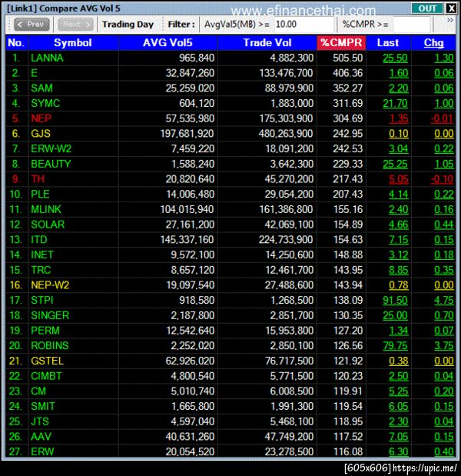This screenshot has height=476, width=461.
Task: Click the Prev navigation button
Action: (32, 25)
